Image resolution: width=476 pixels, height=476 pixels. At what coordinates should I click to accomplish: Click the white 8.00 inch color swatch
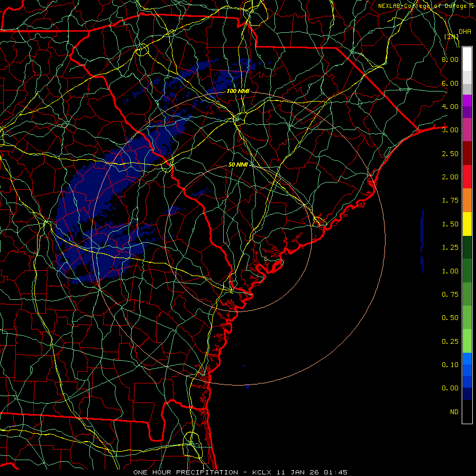point(467,59)
